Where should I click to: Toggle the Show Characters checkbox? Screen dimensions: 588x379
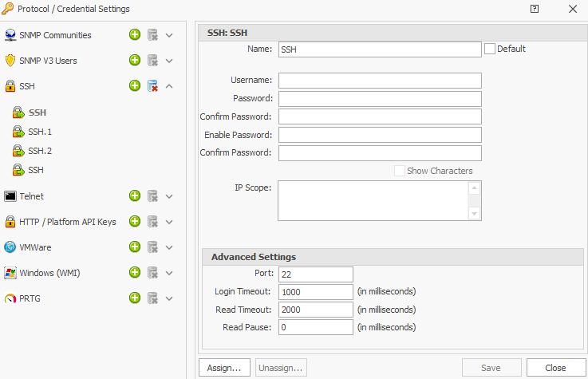click(400, 171)
